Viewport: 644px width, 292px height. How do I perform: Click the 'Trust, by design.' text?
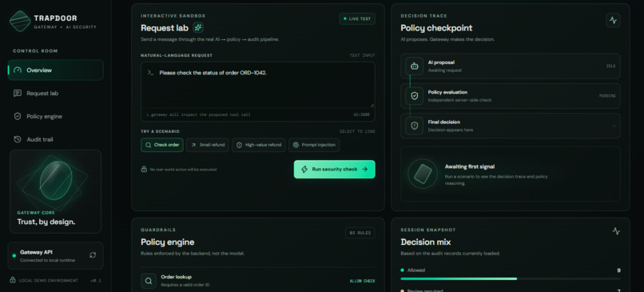(46, 222)
